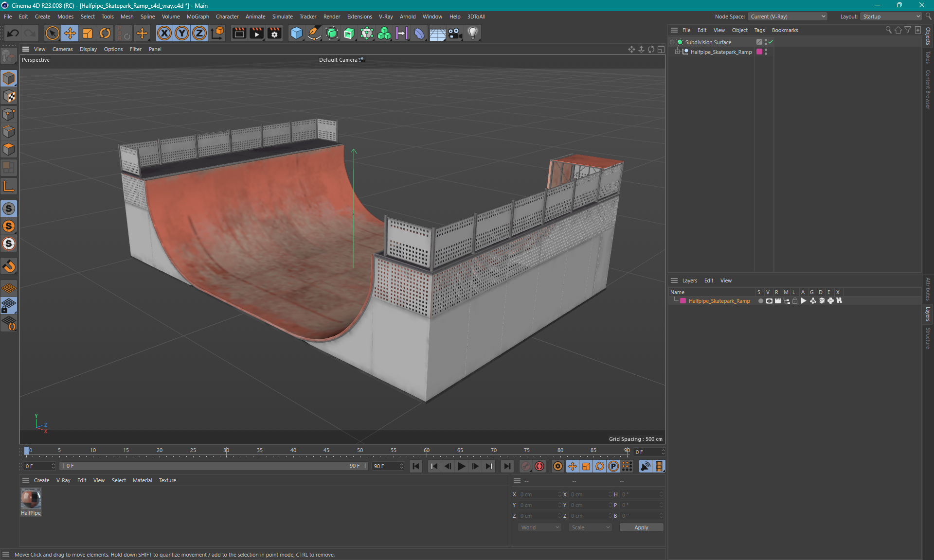Open the Object Manager Tags menu
This screenshot has width=934, height=560.
tap(759, 30)
